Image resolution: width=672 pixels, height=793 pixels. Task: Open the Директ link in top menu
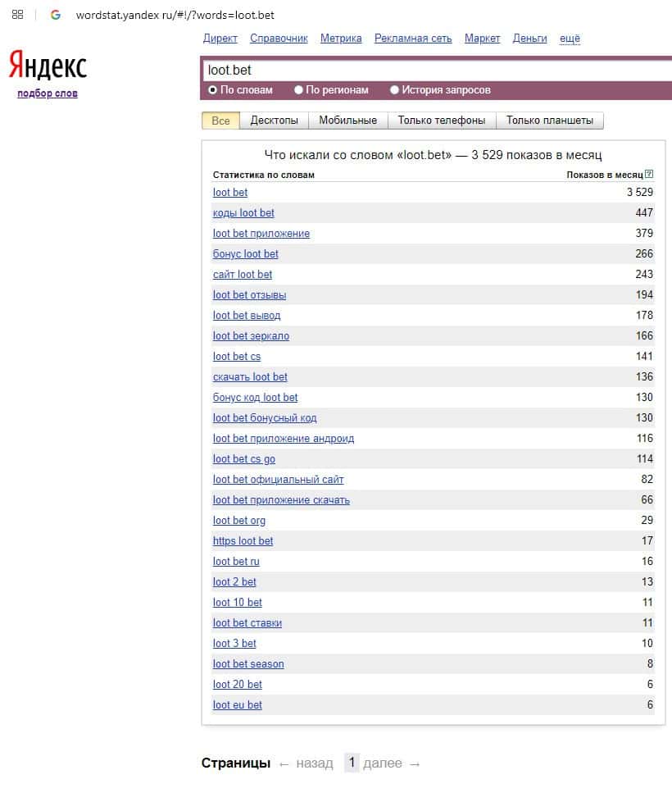coord(220,38)
